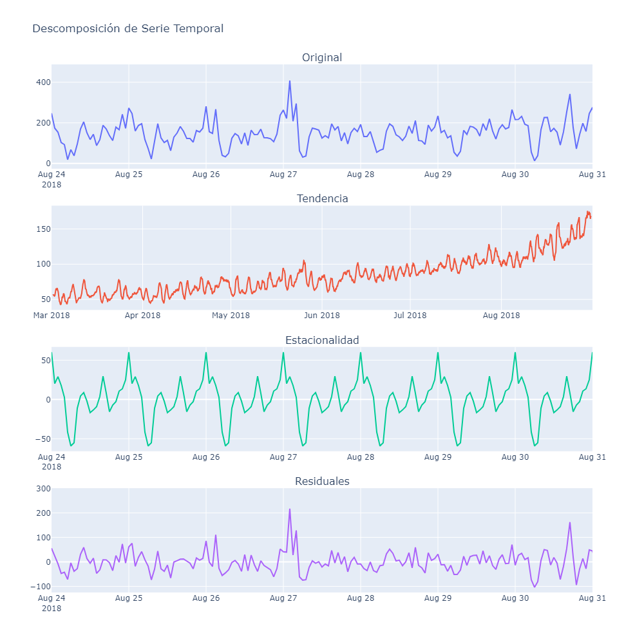Click the "150" y-axis label in the Tendencia chart
The width and height of the screenshot is (644, 644).
click(43, 229)
